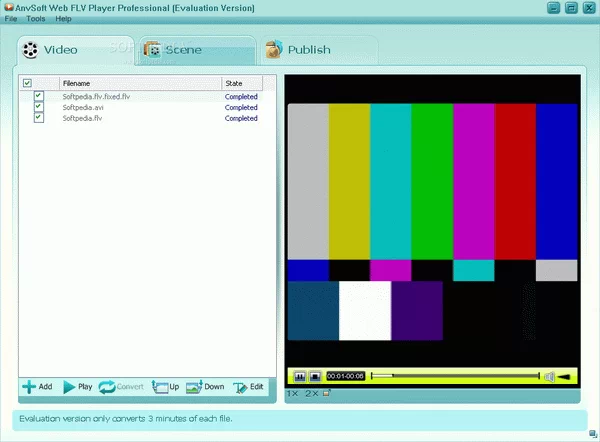Click the preview seek bar
Viewport: 600px width, 442px height.
pos(455,376)
